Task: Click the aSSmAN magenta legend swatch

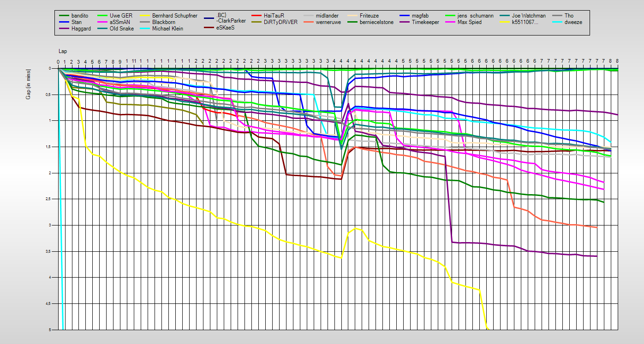Action: click(102, 22)
